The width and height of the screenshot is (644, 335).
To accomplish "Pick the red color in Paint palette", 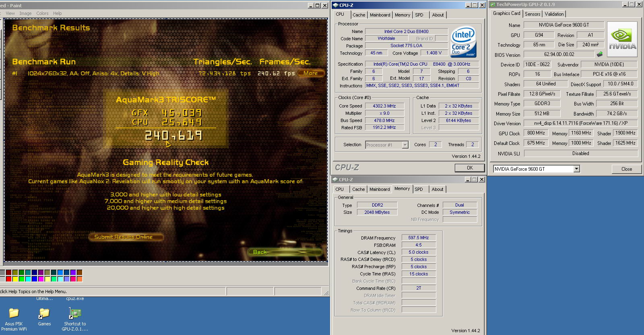I will coord(8,279).
